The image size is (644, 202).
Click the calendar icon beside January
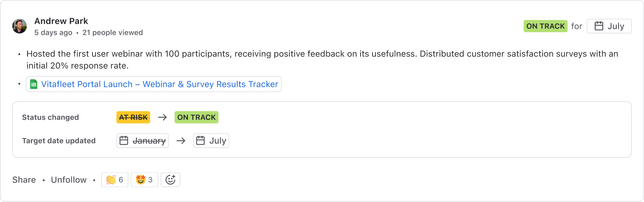tap(124, 141)
